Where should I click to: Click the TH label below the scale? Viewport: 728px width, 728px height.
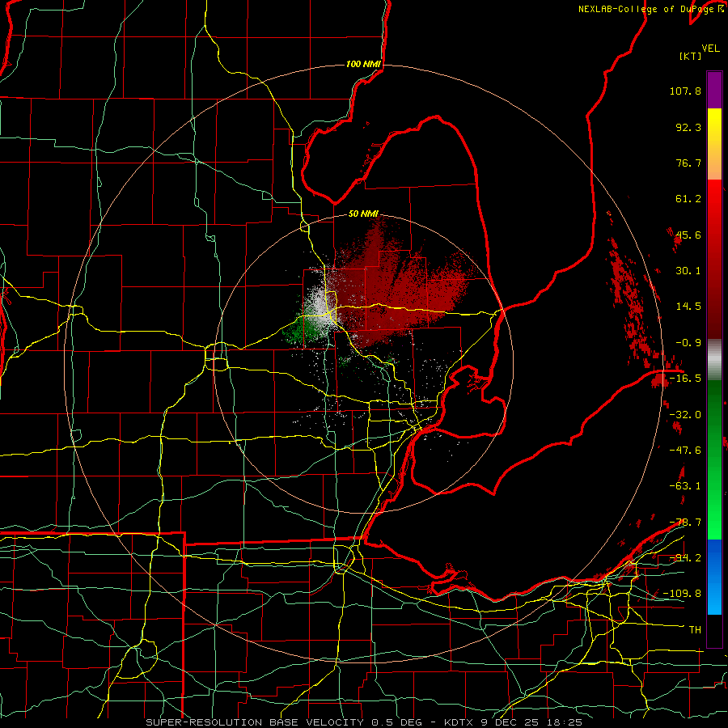tap(695, 630)
